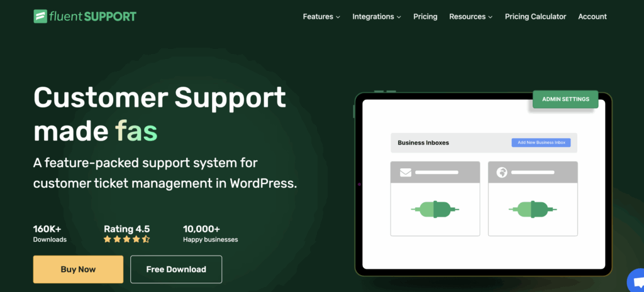Expand the Integrations dropdown chevron

398,17
